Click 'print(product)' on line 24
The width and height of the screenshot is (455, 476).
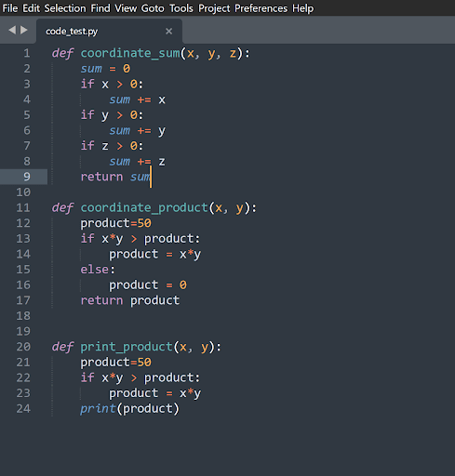click(129, 409)
